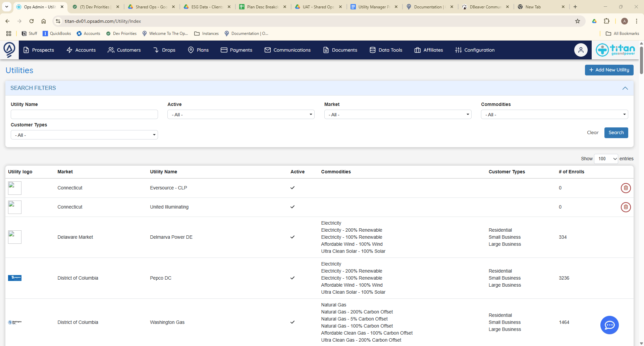Open the Customers menu

coord(124,50)
